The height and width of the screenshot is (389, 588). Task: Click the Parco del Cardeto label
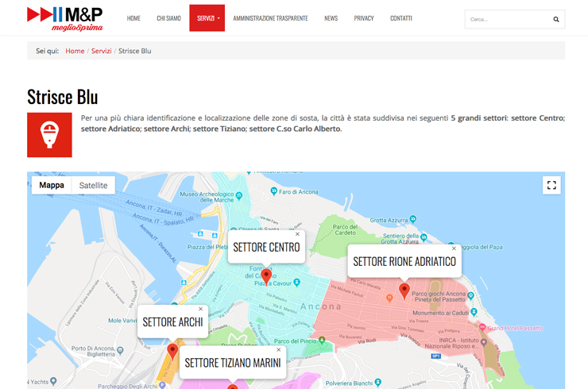point(345,229)
